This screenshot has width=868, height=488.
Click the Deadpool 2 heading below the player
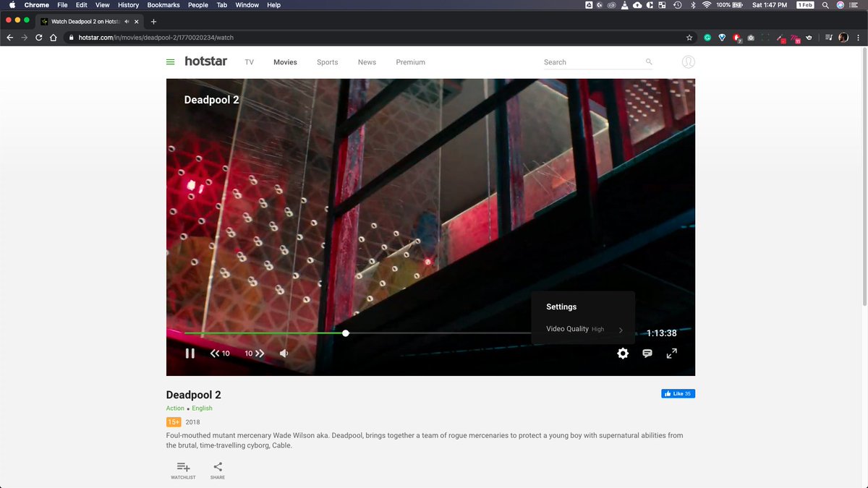coord(194,395)
